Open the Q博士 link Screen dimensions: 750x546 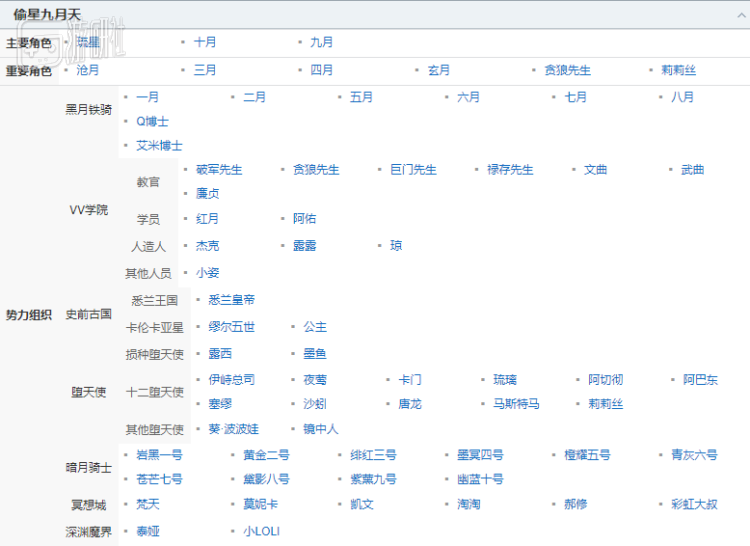point(153,121)
